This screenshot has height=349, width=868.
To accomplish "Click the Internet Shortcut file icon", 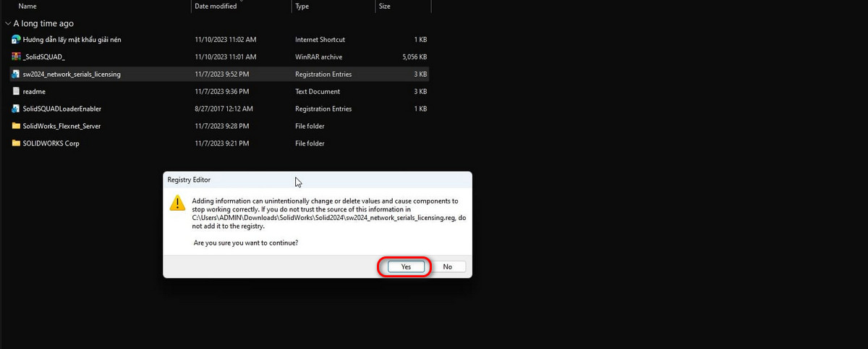I will [x=16, y=39].
